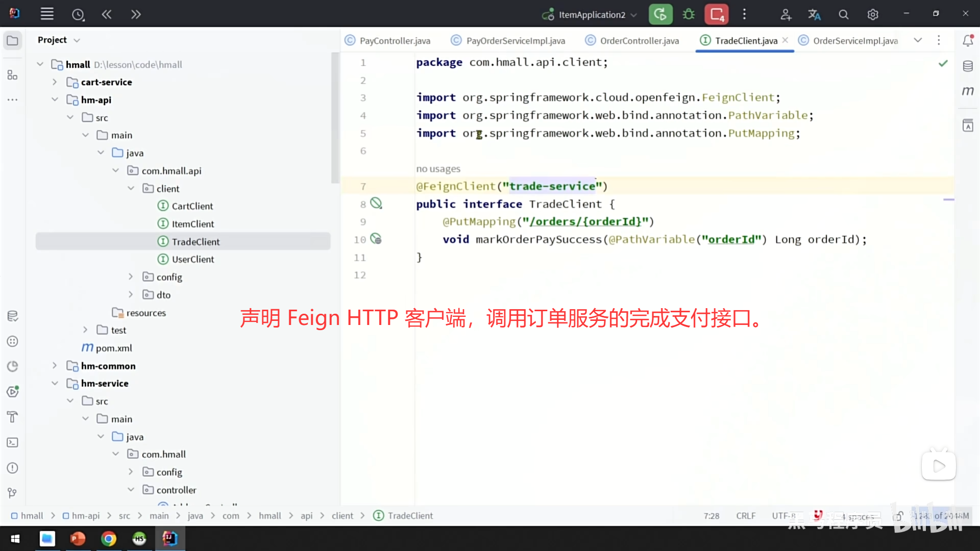Viewport: 980px width, 551px height.
Task: Collapse the hm-api module tree
Action: click(55, 100)
